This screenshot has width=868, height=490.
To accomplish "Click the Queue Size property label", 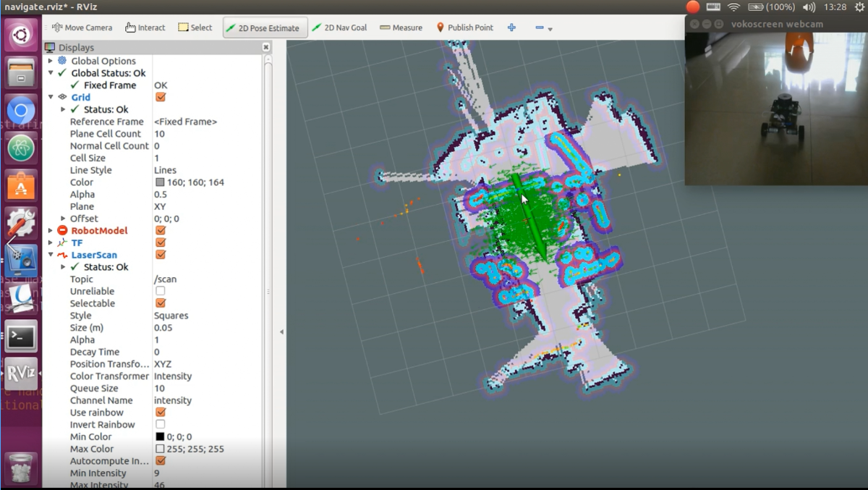I will [94, 389].
